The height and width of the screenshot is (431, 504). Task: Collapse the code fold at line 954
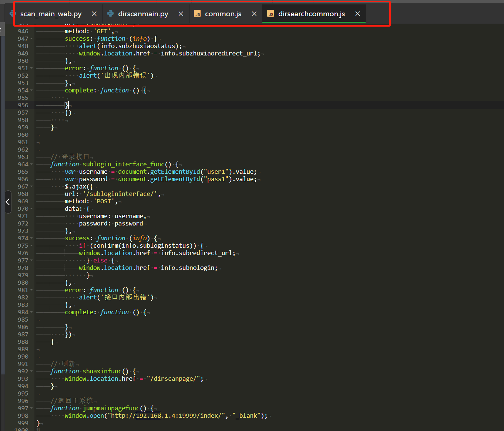click(x=31, y=90)
